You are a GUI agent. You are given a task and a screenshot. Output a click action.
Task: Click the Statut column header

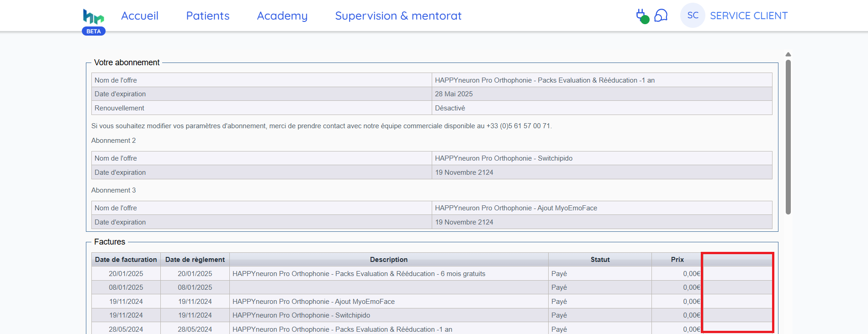click(x=600, y=260)
